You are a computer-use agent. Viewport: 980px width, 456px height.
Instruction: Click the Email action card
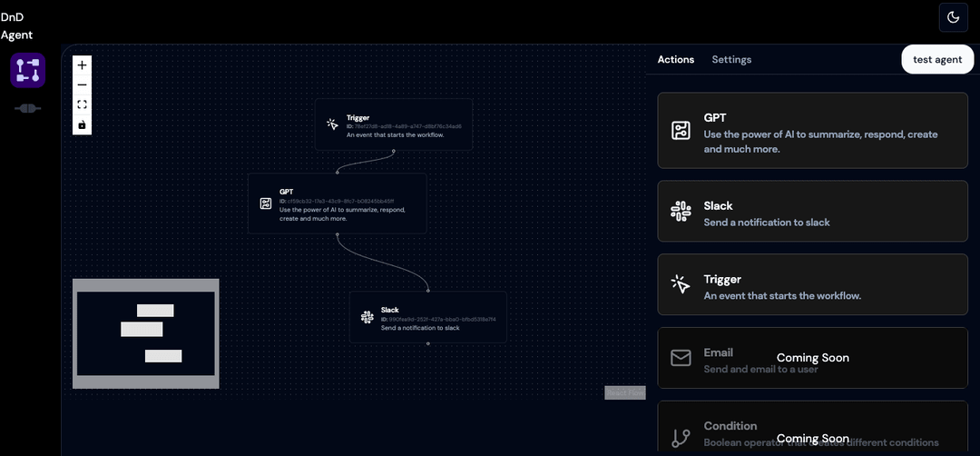pos(812,358)
